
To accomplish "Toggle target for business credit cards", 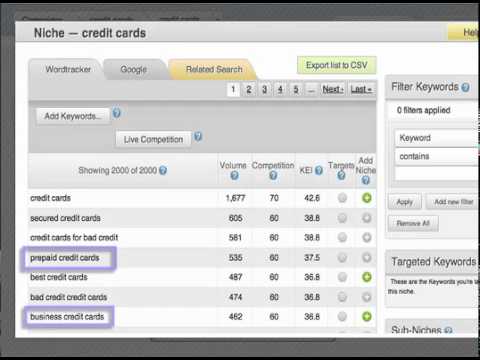I will 342,316.
